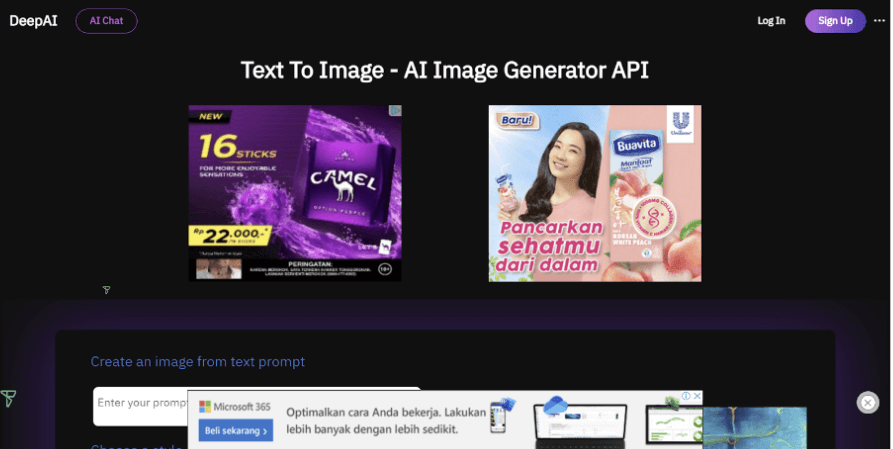893x449 pixels.
Task: Click the 'Create an image from text prompt' heading
Action: [198, 361]
